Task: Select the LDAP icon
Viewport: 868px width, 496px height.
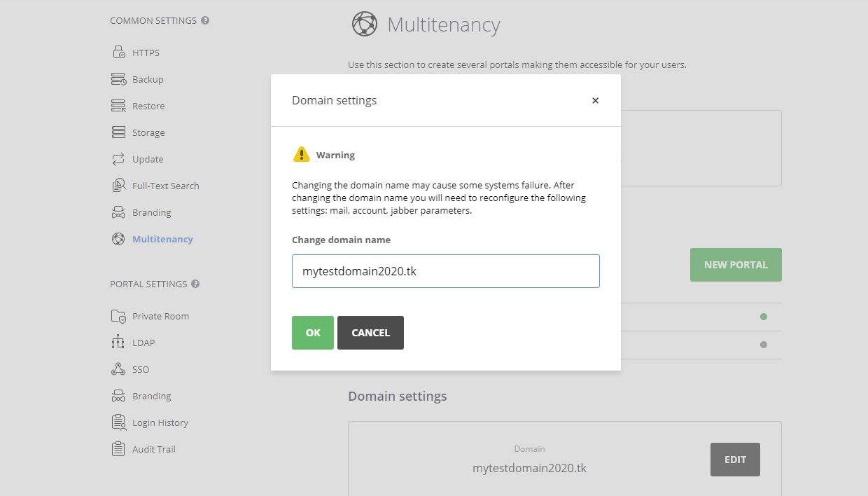Action: [118, 342]
